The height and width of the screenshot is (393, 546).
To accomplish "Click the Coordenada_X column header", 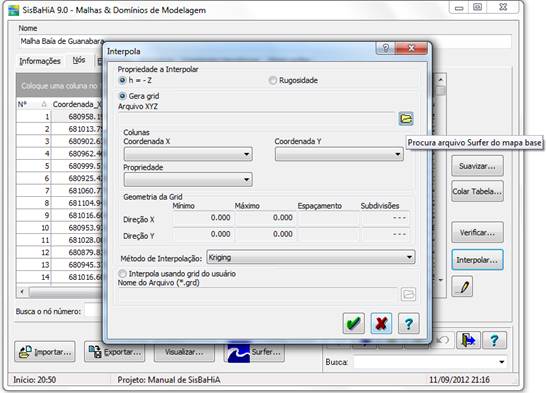I will 77,104.
